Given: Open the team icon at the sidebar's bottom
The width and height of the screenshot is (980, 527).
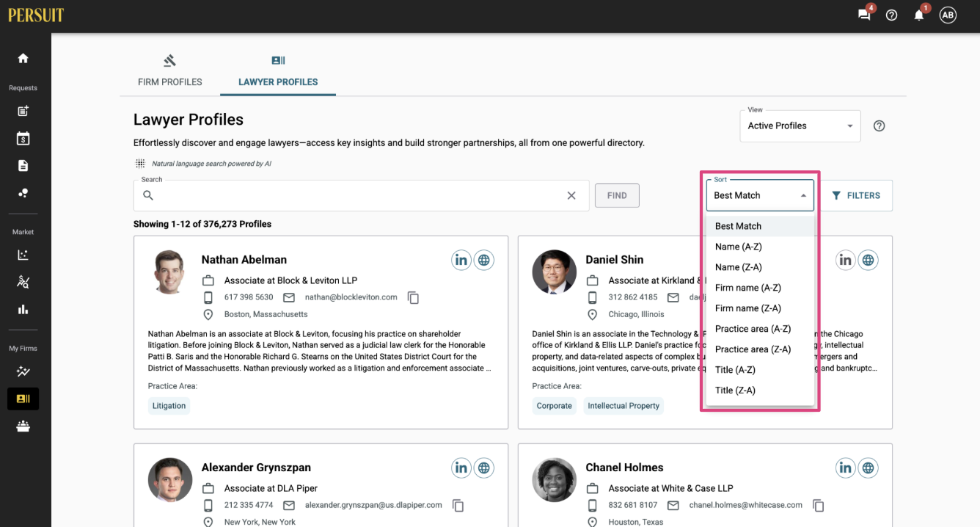Looking at the screenshot, I should (23, 426).
